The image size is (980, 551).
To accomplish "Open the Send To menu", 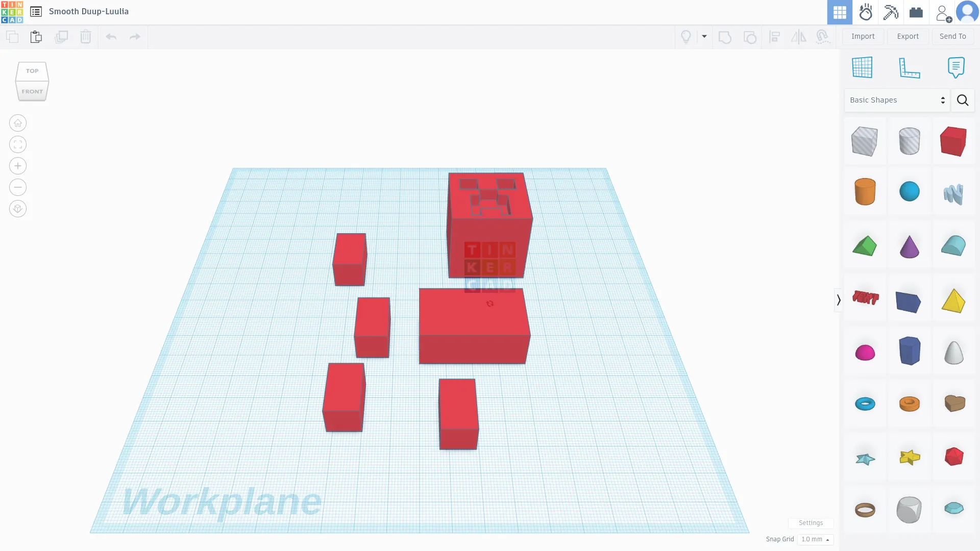I will pyautogui.click(x=952, y=36).
